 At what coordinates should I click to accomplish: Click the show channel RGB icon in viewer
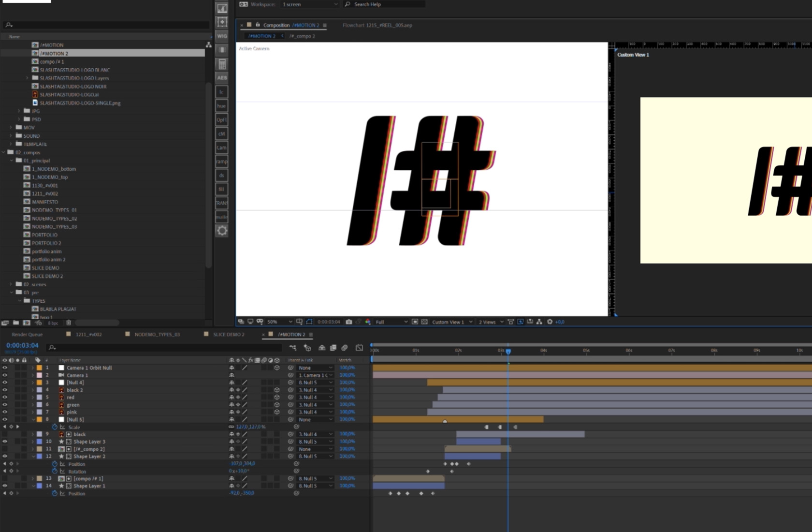point(368,322)
